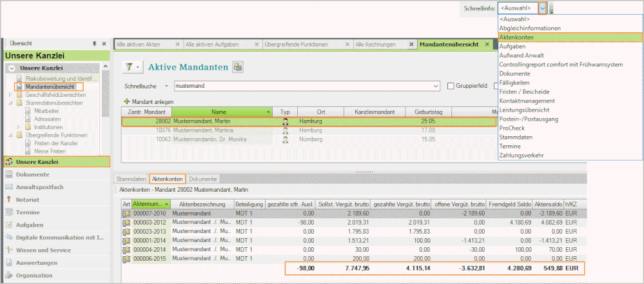
Task: Open Stammdaten tab in lower pane
Action: coord(131,179)
